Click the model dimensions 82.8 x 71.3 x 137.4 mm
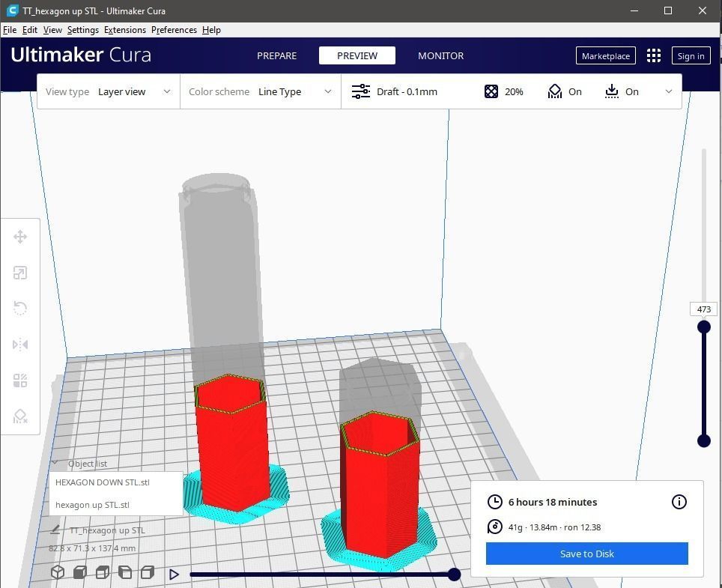 click(x=92, y=548)
